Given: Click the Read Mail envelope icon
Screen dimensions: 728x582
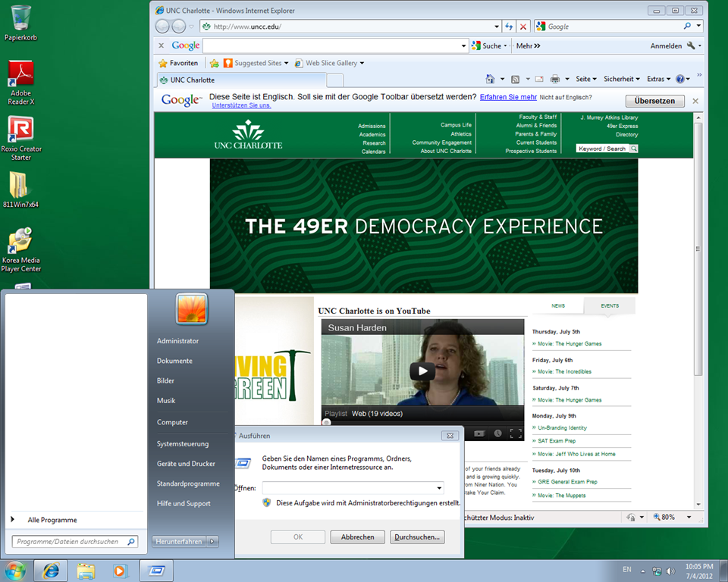Looking at the screenshot, I should tap(539, 79).
